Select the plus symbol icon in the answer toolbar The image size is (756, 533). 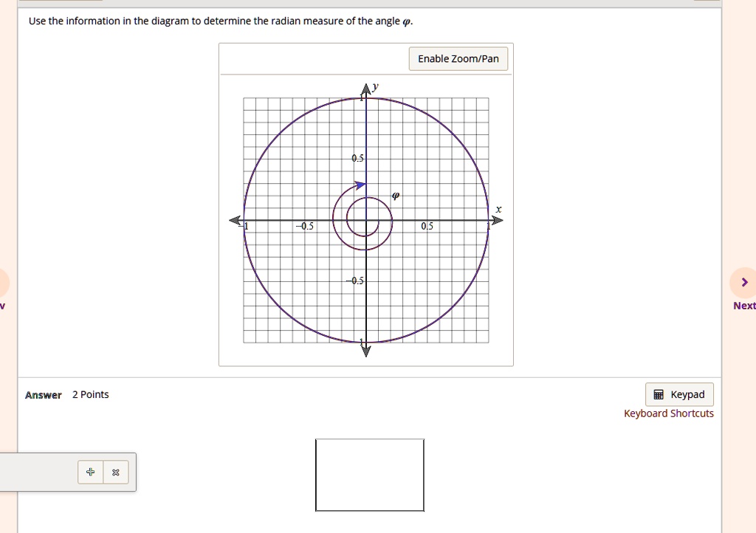pyautogui.click(x=89, y=472)
